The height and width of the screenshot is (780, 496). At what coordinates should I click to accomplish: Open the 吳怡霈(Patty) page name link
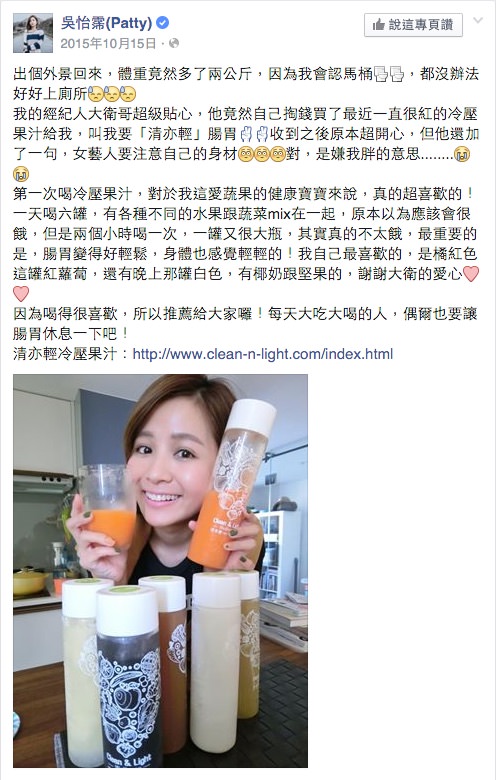[x=106, y=23]
